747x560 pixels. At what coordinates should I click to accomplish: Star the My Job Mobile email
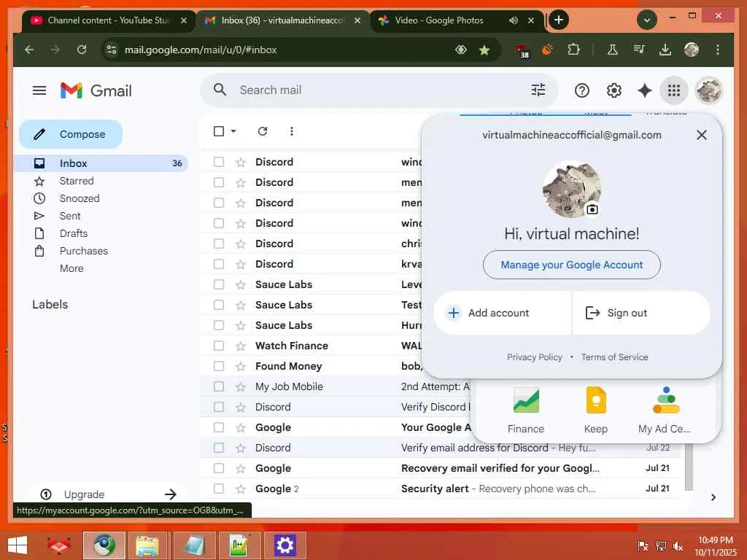pos(241,387)
